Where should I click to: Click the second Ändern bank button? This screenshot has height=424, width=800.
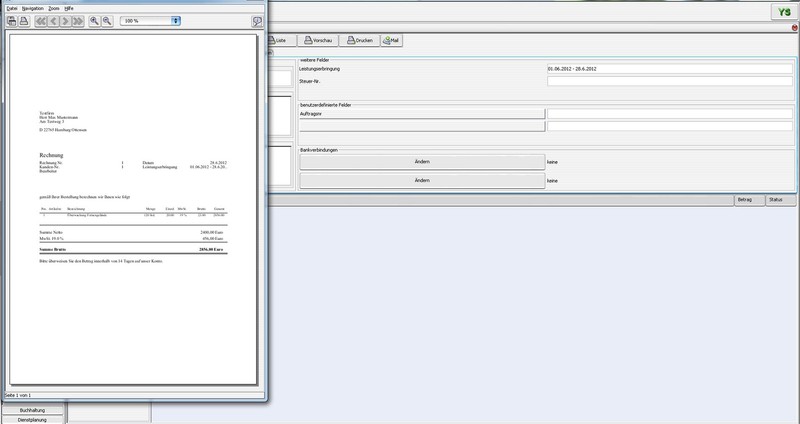point(422,181)
